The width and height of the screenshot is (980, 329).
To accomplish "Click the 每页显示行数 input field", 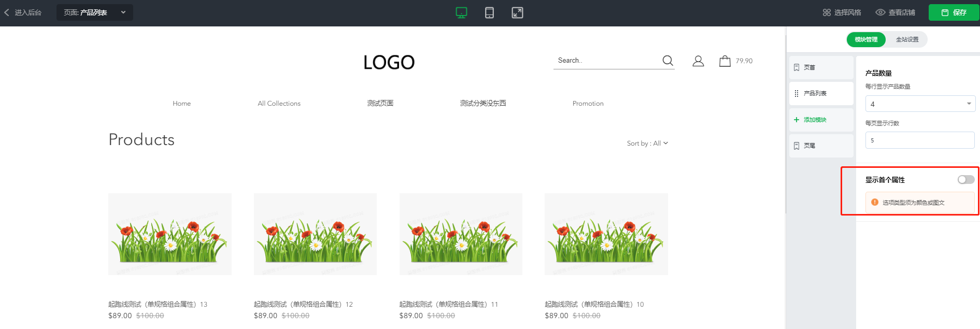I will tap(920, 140).
